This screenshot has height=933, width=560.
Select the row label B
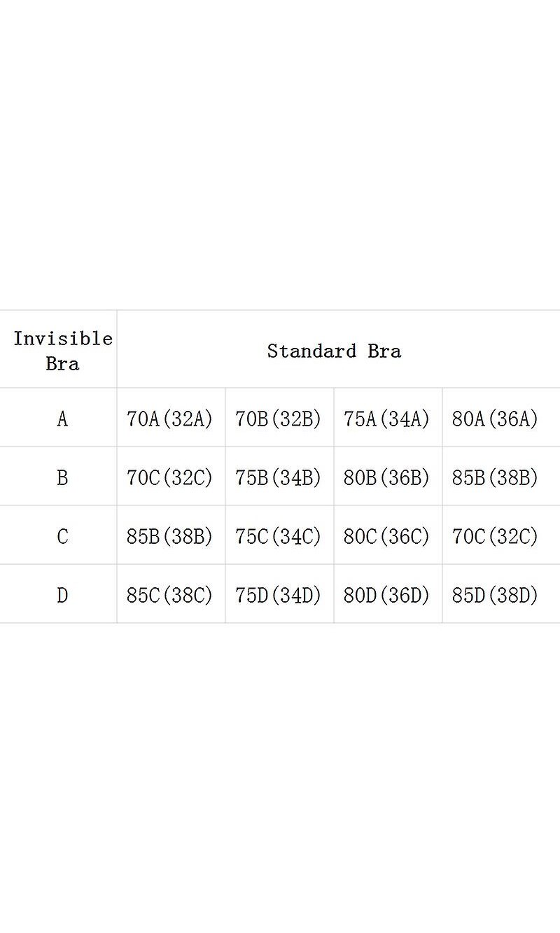(x=62, y=478)
